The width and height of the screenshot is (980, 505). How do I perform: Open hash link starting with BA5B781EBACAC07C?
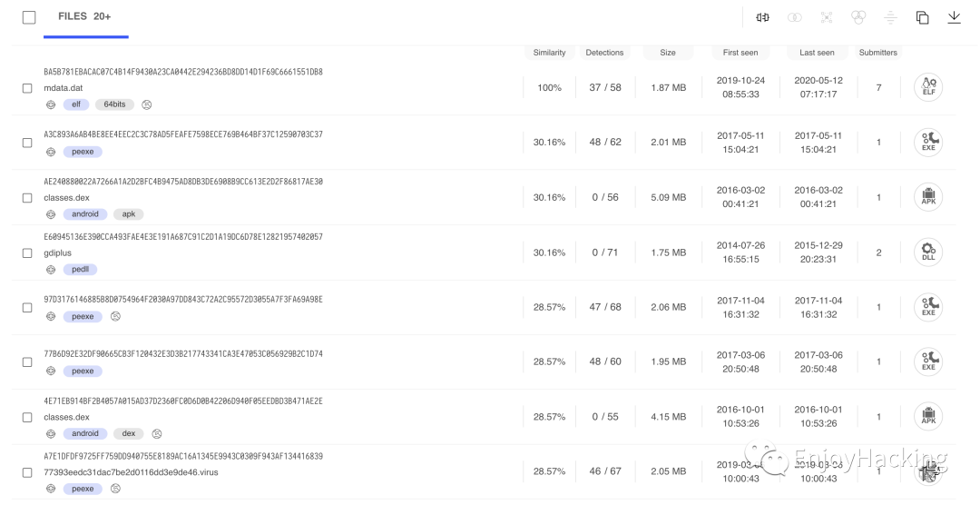click(183, 72)
